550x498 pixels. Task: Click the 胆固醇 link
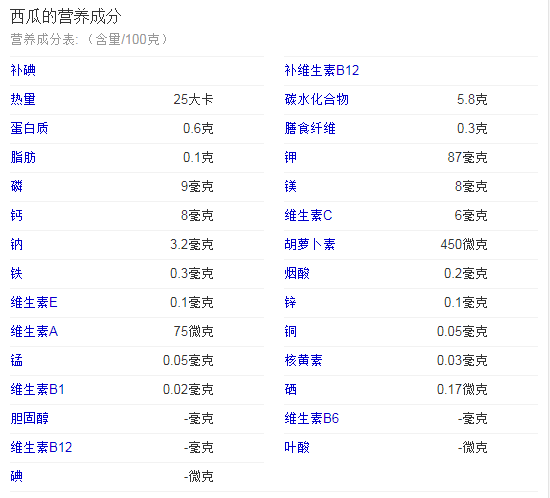(29, 418)
